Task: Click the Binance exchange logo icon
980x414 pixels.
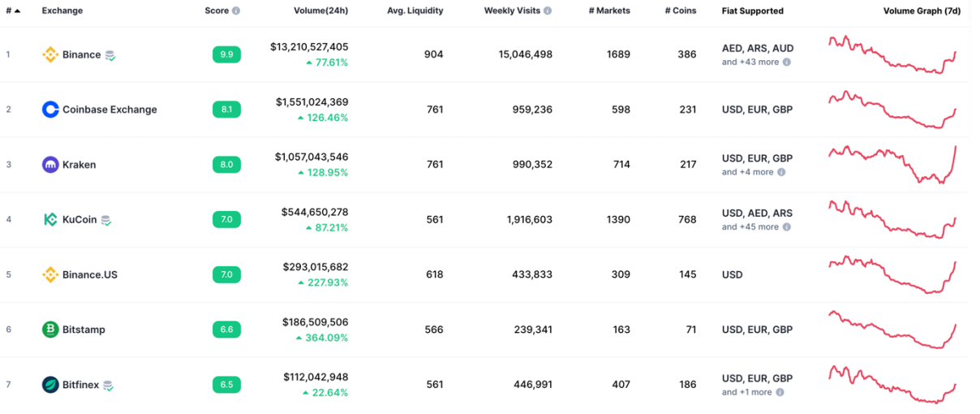Action: [x=50, y=54]
